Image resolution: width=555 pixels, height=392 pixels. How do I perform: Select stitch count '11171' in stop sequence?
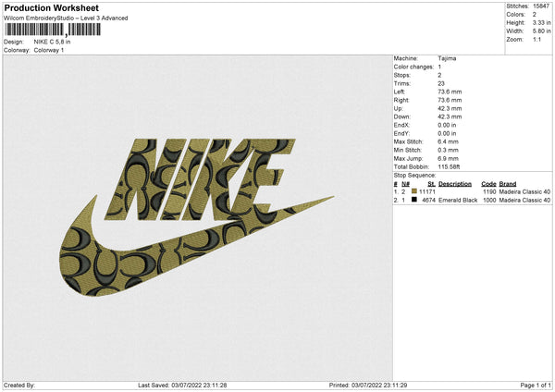coord(427,191)
